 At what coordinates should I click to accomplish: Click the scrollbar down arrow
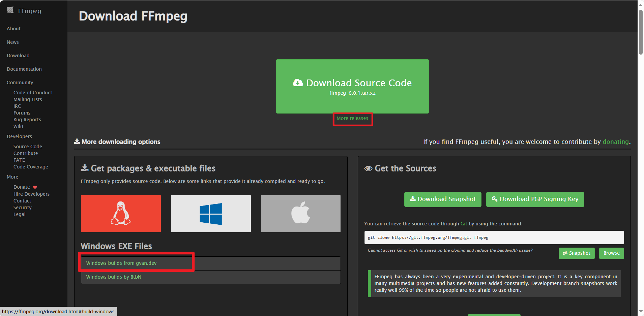[x=641, y=312]
